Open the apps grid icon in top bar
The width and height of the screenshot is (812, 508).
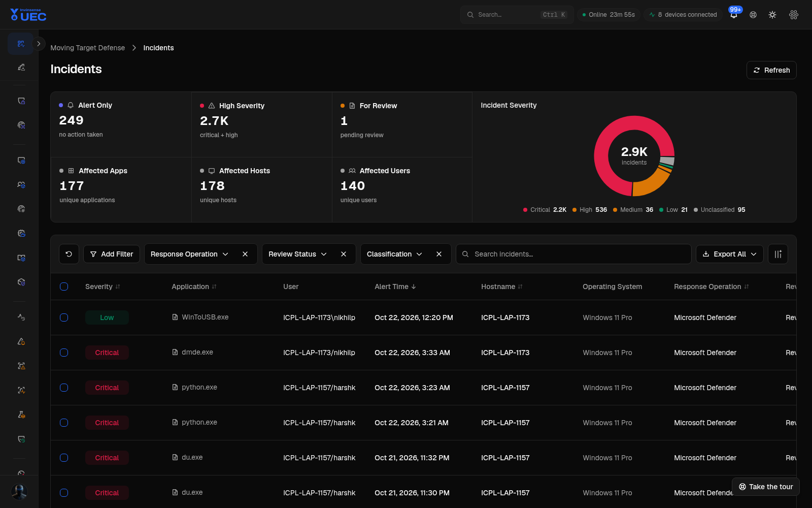pyautogui.click(x=794, y=15)
